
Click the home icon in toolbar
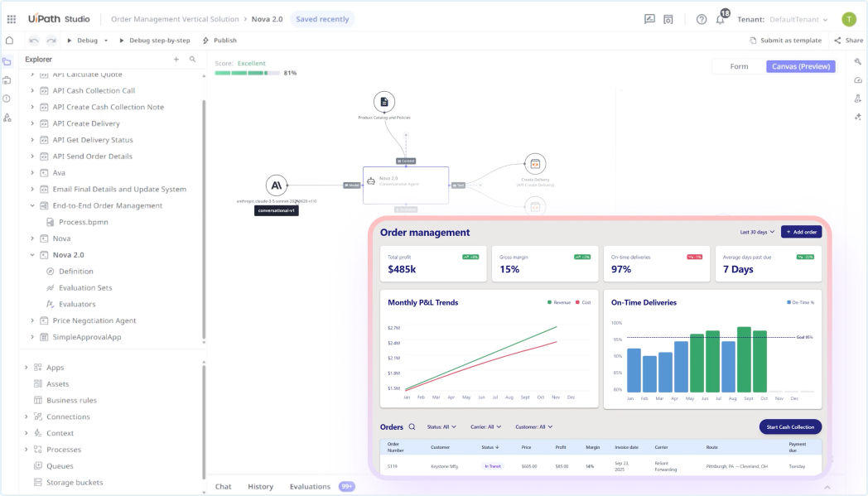[9, 40]
